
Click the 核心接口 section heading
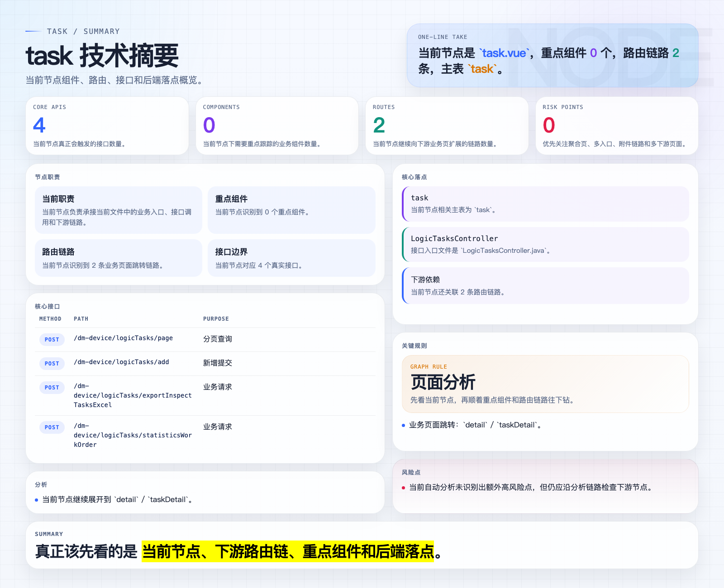tap(48, 306)
